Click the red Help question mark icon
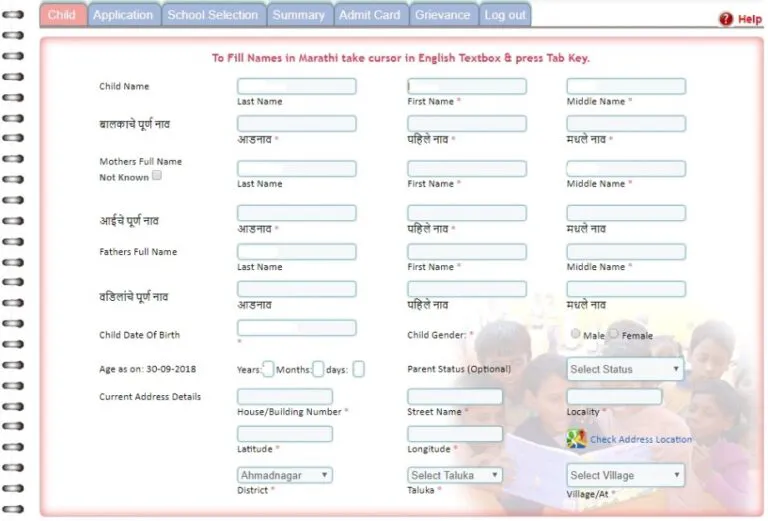 pos(726,19)
